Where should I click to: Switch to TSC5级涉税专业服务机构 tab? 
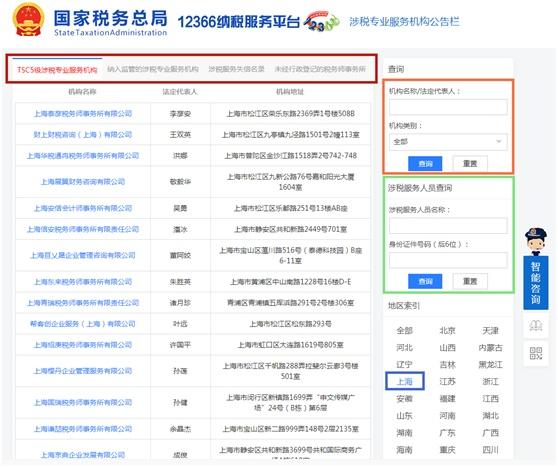click(57, 70)
